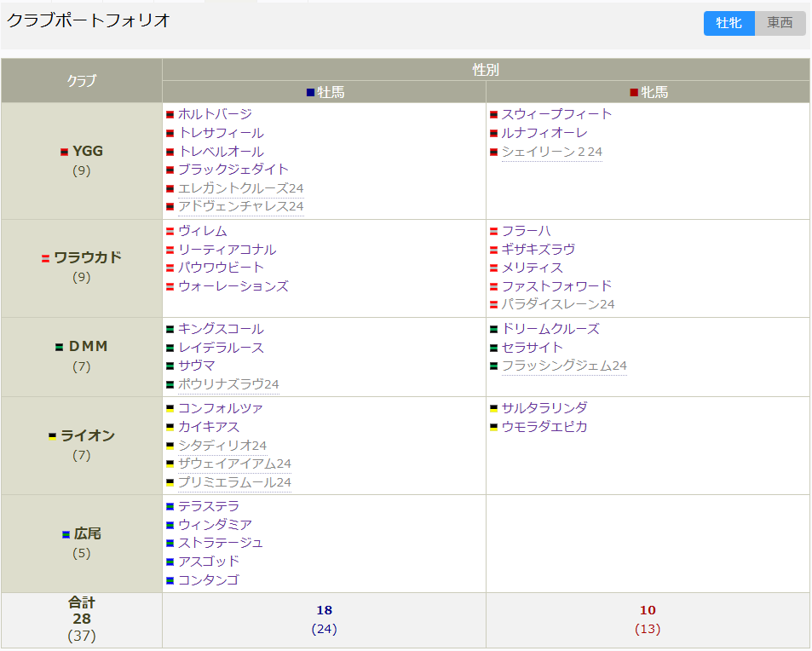The width and height of the screenshot is (812, 651).
Task: Click the green icon beside キングスコール
Action: 170,329
